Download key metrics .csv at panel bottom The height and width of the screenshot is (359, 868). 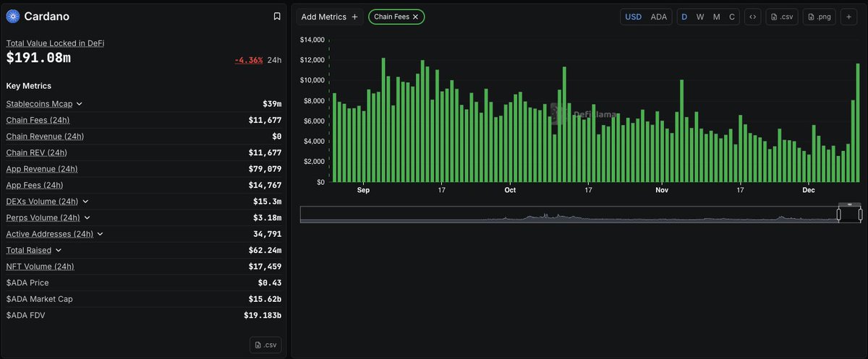point(265,345)
